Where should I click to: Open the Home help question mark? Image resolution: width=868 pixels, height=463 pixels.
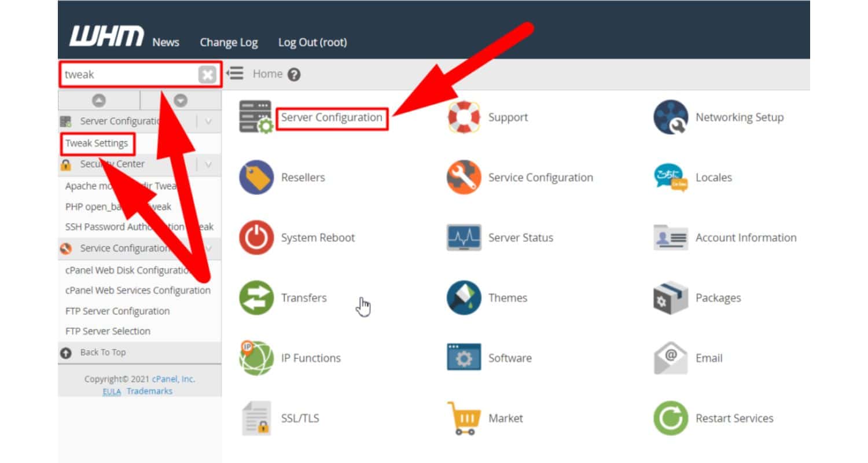click(x=294, y=75)
